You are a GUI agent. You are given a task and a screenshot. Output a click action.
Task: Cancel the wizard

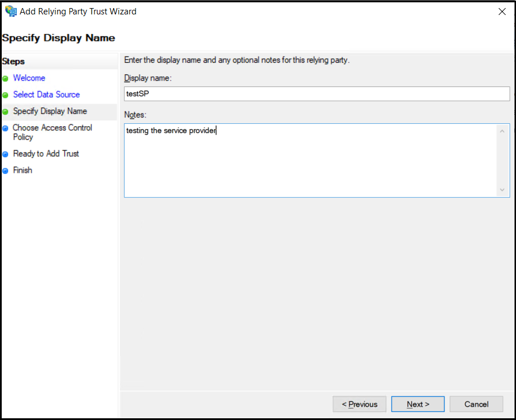pos(476,404)
